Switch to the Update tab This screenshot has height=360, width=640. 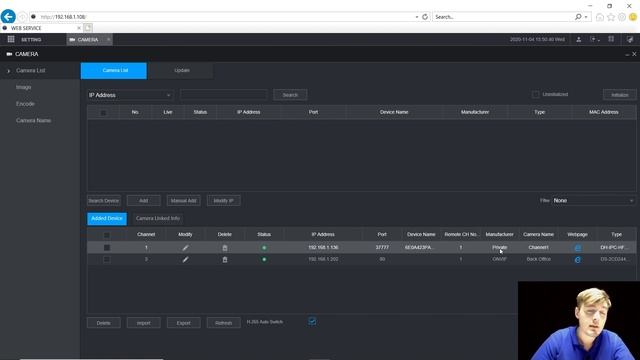[x=182, y=71]
